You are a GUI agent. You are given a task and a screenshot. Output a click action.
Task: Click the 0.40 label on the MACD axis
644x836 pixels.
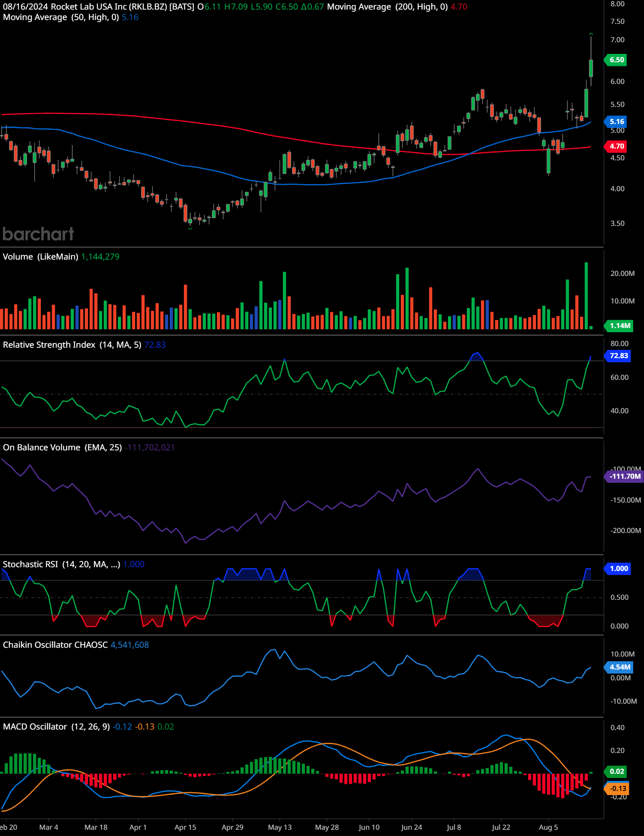[618, 727]
